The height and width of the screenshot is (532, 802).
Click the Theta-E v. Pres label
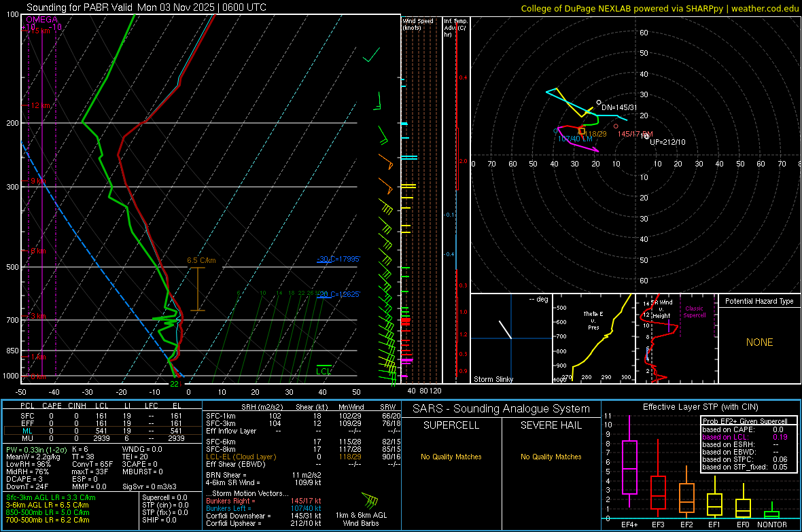coord(593,320)
